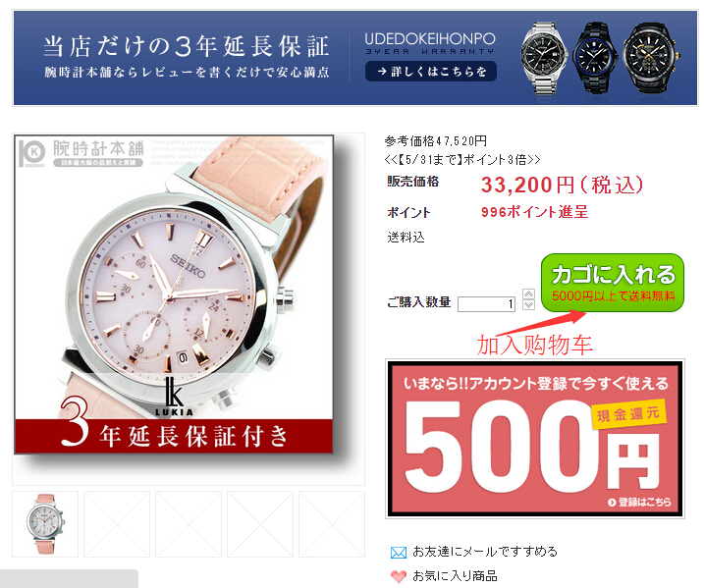Click the green カゴに入れる add-to-cart button
704x588 pixels.
pos(613,283)
